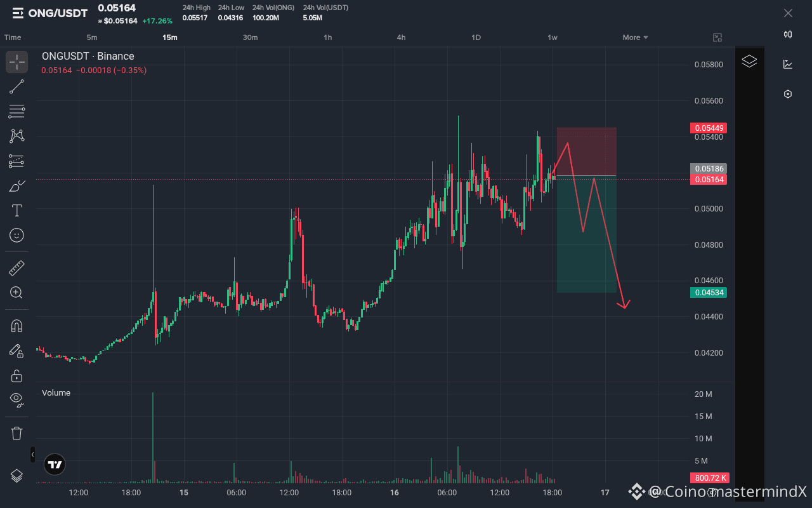Click the date label 16 on time axis
Image resolution: width=812 pixels, height=508 pixels.
tap(394, 492)
